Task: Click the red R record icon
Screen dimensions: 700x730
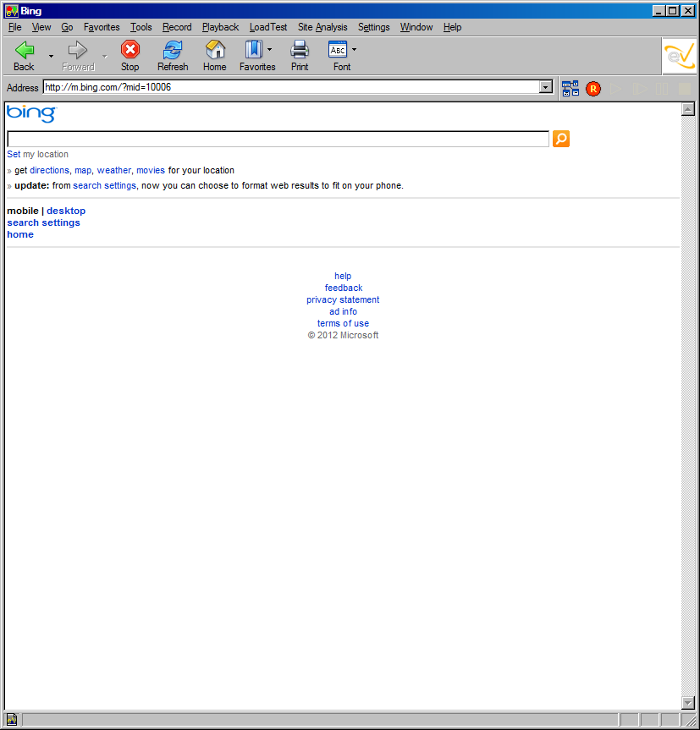Action: (593, 89)
